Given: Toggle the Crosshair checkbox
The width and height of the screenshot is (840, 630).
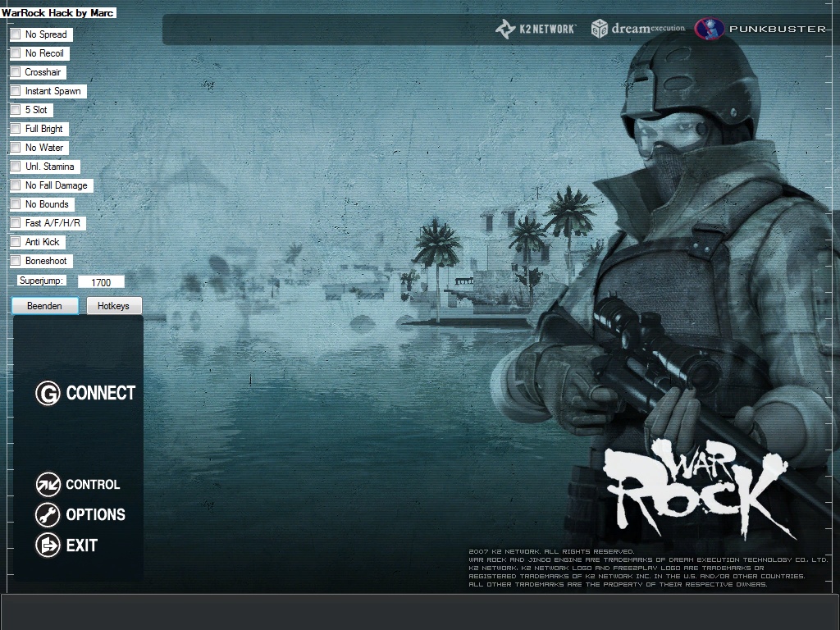Looking at the screenshot, I should pos(16,72).
